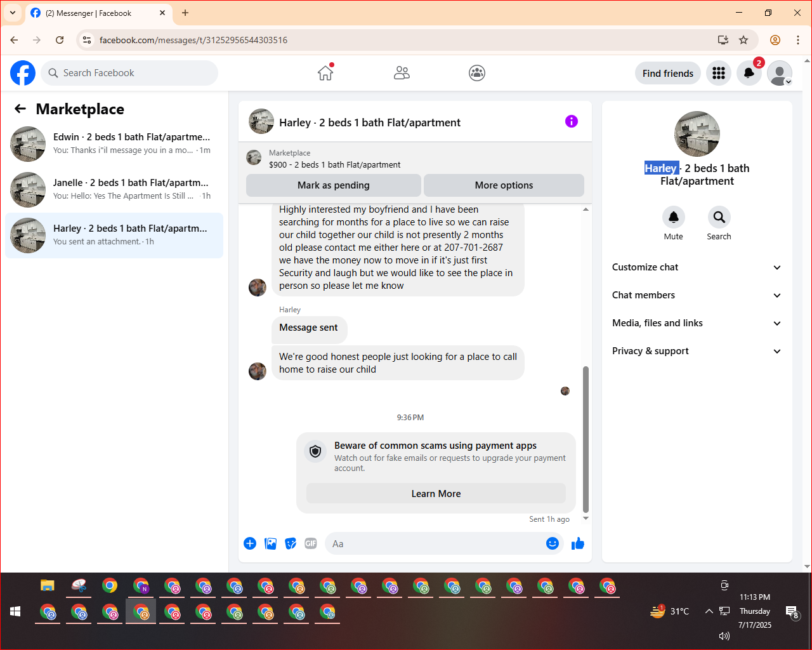
Task: Click sender avatar beside 'Highly interested' message
Action: click(258, 288)
